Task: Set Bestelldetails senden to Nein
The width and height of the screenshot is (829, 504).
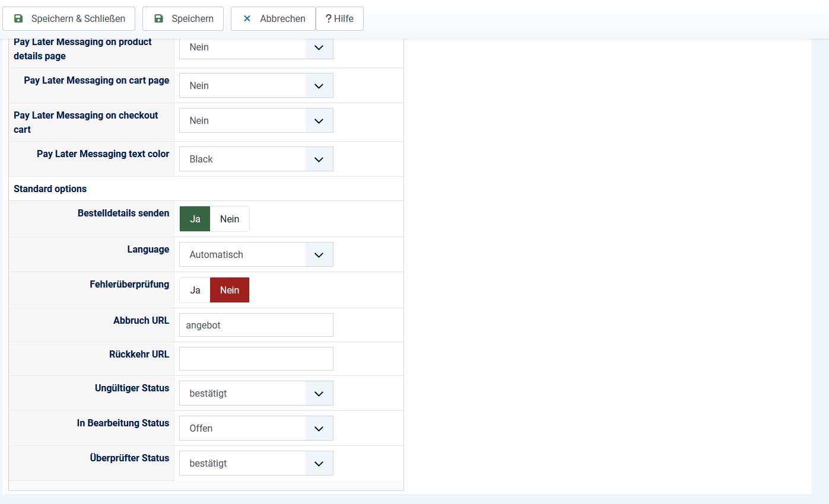Action: (230, 219)
